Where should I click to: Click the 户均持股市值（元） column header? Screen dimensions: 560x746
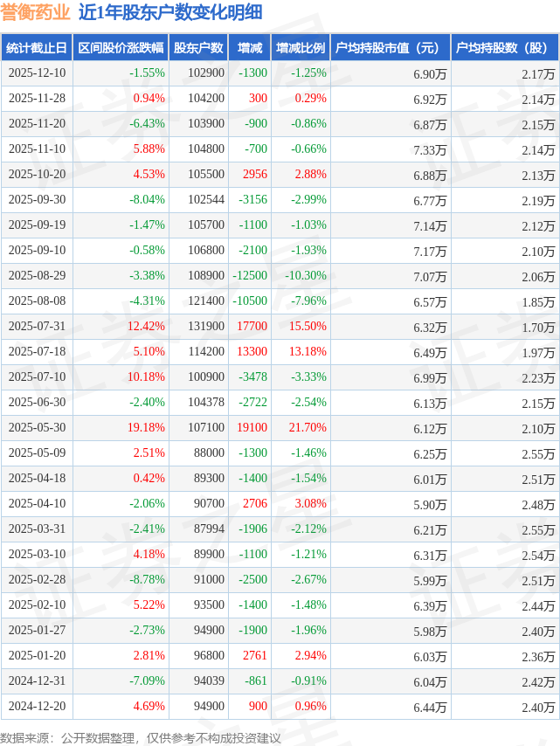391,48
